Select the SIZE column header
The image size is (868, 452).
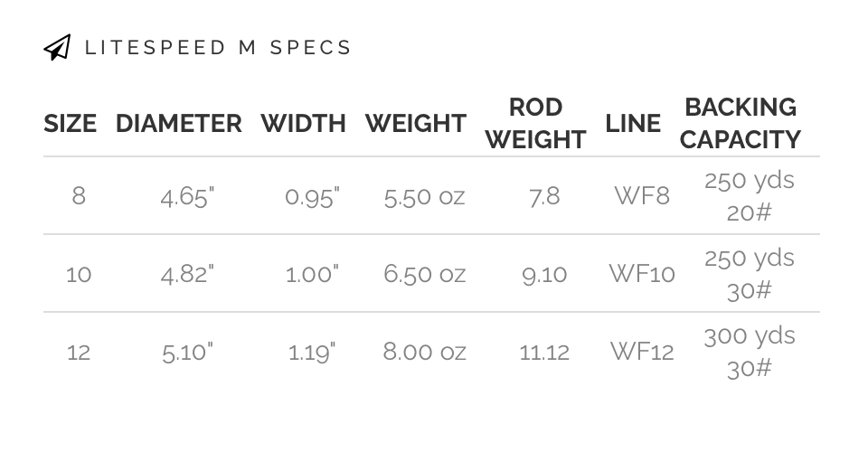tap(71, 123)
